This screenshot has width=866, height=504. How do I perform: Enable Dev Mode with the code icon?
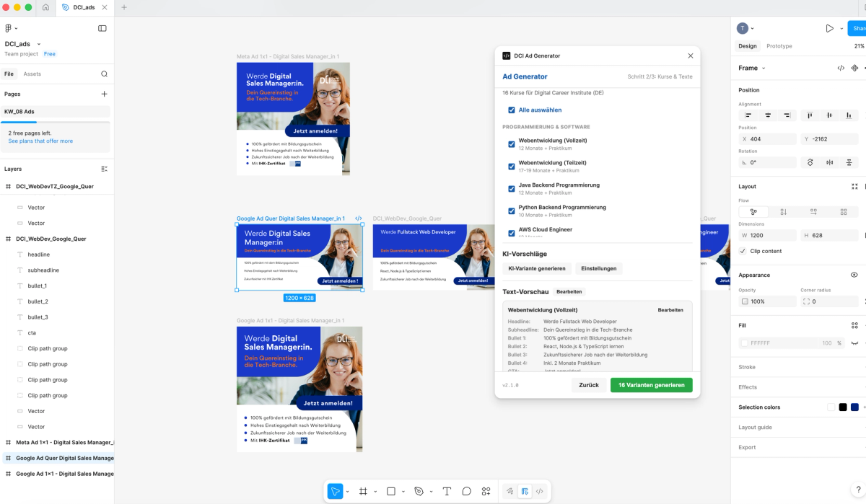tap(540, 491)
